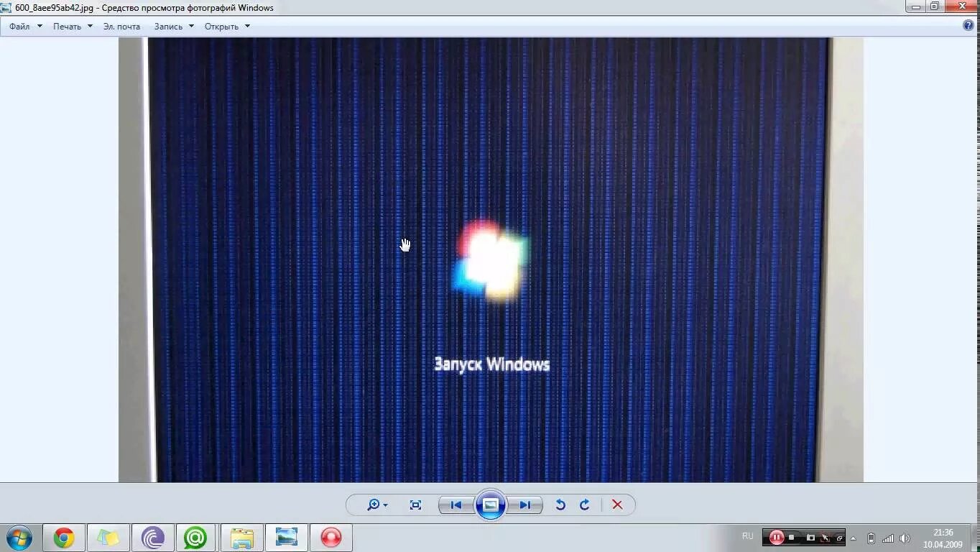Switch to the Photo Viewer taskbar button
Viewport: 980px width, 552px height.
coord(287,538)
